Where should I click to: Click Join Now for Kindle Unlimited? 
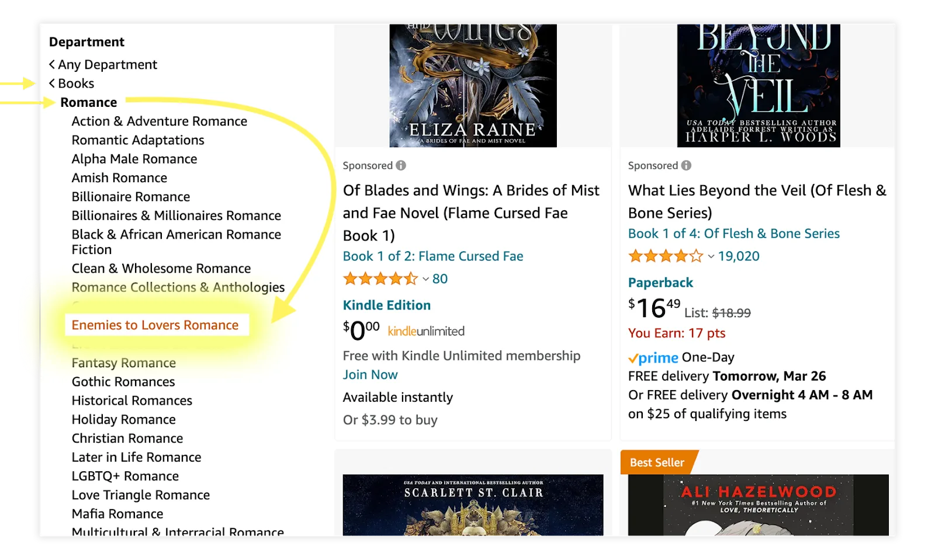(x=370, y=375)
